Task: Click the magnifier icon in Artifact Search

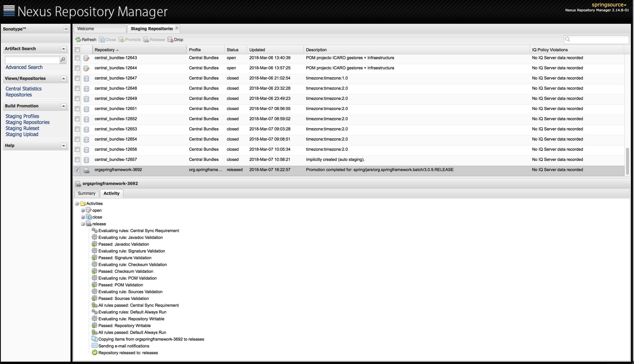Action: point(63,60)
